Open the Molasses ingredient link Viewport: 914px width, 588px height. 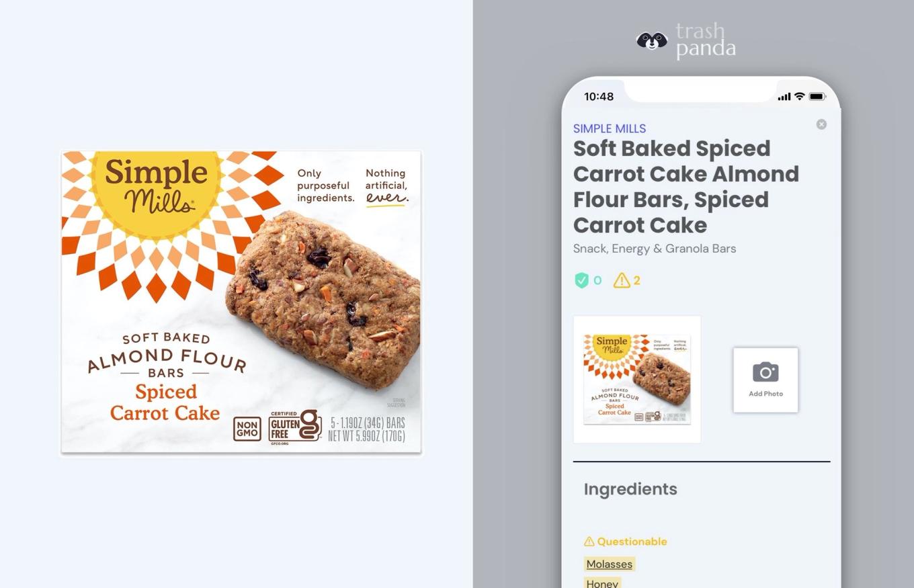tap(609, 564)
